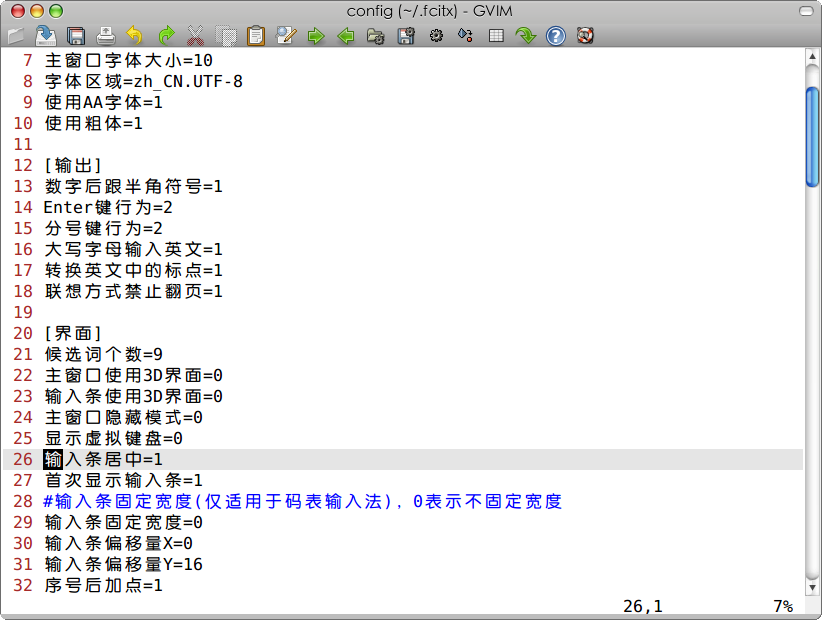The width and height of the screenshot is (822, 620).
Task: Jump to tag with curved green arrow
Action: (525, 36)
